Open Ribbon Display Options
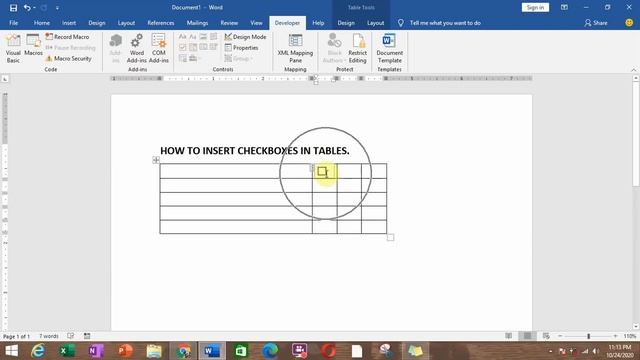 click(564, 7)
